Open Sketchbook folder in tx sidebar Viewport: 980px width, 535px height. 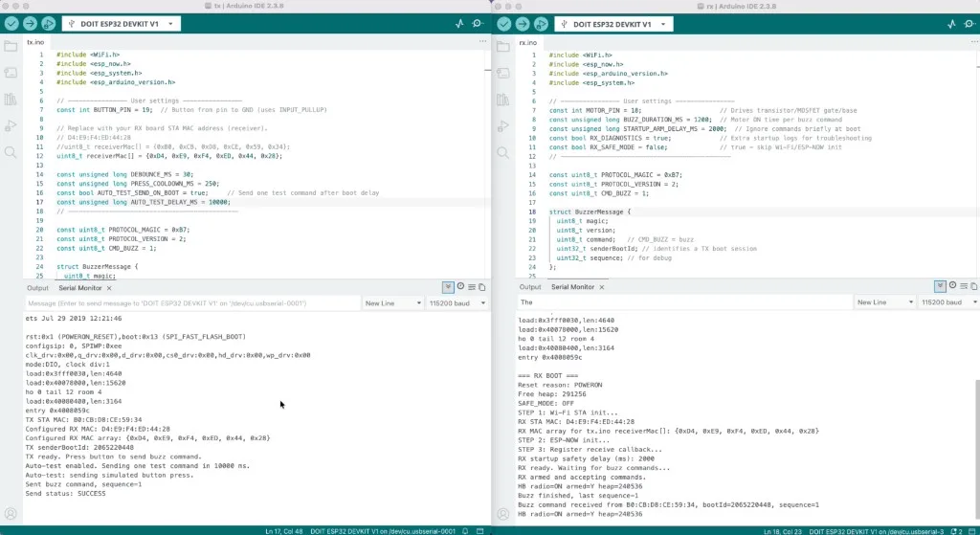pos(11,46)
